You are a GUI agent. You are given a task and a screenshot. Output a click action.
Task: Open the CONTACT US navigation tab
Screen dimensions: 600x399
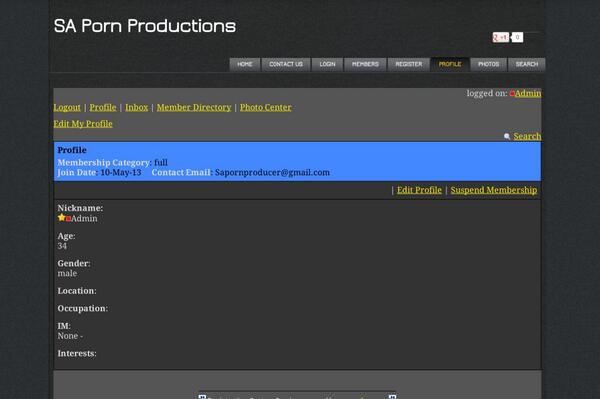[x=286, y=64]
